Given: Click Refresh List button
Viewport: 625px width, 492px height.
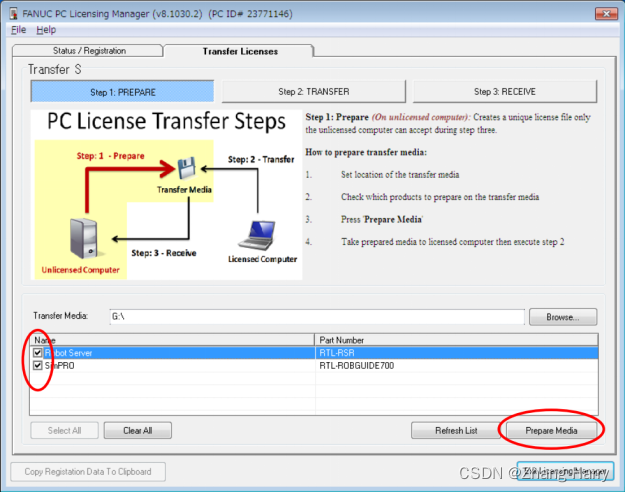Looking at the screenshot, I should (456, 431).
